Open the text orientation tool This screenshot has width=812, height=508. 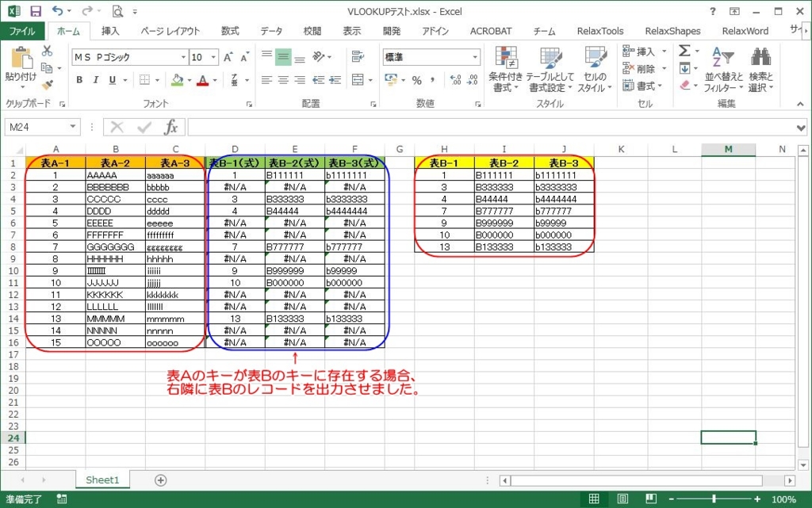tap(318, 56)
